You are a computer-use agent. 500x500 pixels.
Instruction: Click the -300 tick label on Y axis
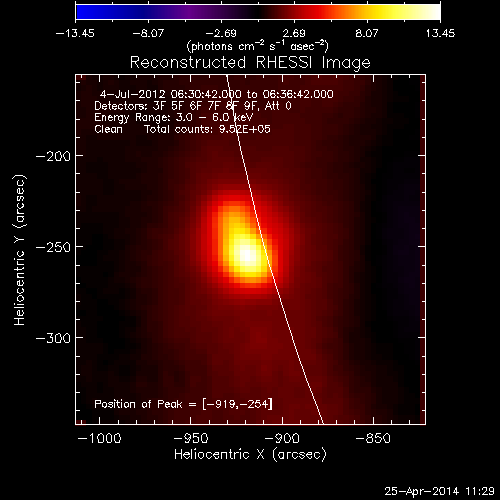click(53, 338)
